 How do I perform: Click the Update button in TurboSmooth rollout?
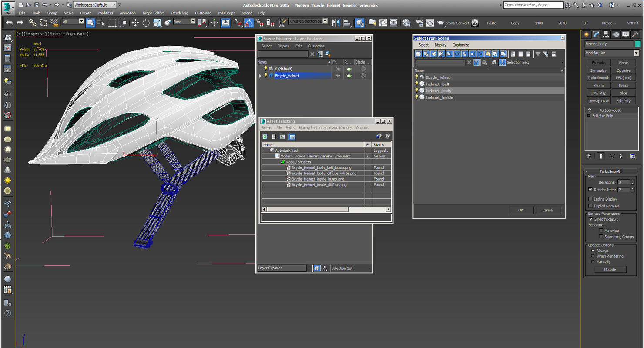click(610, 270)
